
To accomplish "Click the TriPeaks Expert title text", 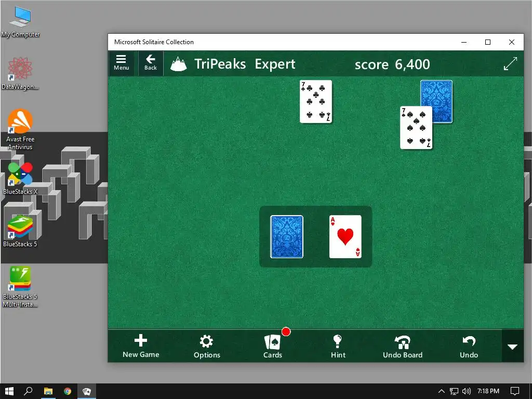I will [245, 64].
